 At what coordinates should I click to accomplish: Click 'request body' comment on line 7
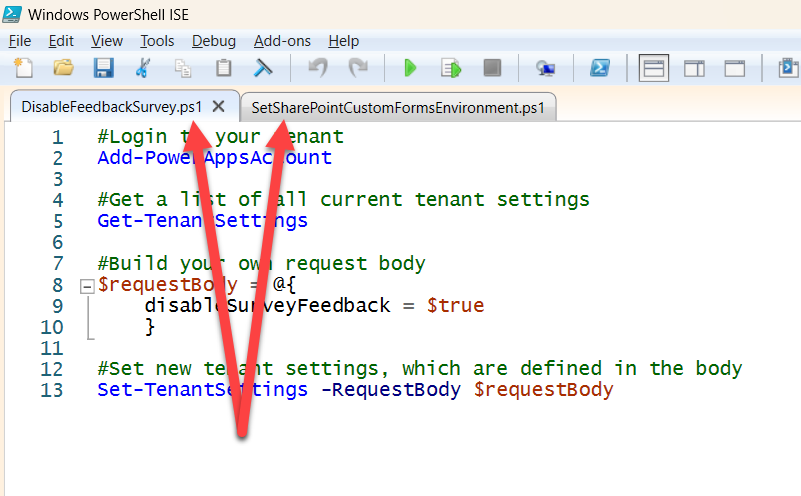click(x=355, y=264)
